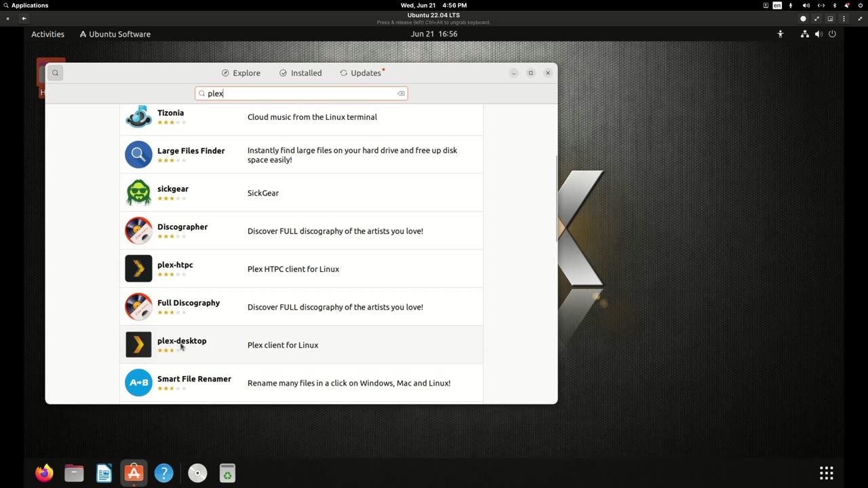Select the 'Cloud music from the Linux terminal' description
The height and width of the screenshot is (488, 868).
(312, 117)
